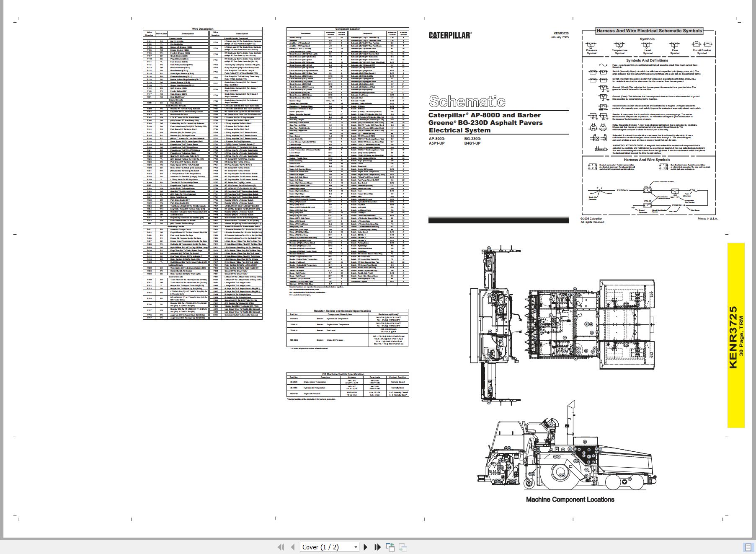Click Resistor, Sender and Solenoid Specifications header

point(348,311)
